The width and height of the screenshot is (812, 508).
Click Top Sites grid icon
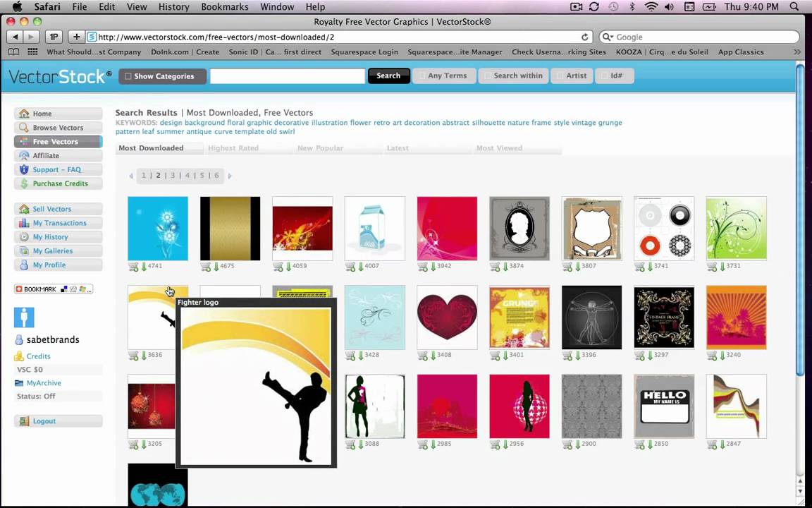pyautogui.click(x=32, y=52)
